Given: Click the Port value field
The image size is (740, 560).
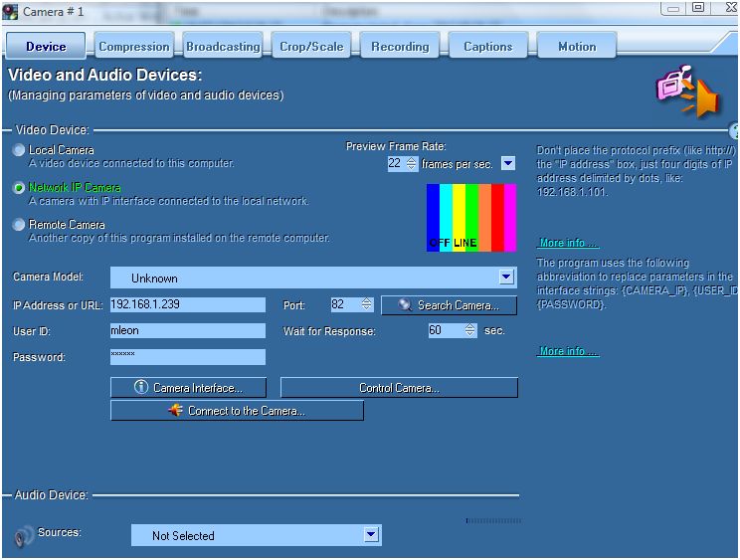Looking at the screenshot, I should 345,304.
